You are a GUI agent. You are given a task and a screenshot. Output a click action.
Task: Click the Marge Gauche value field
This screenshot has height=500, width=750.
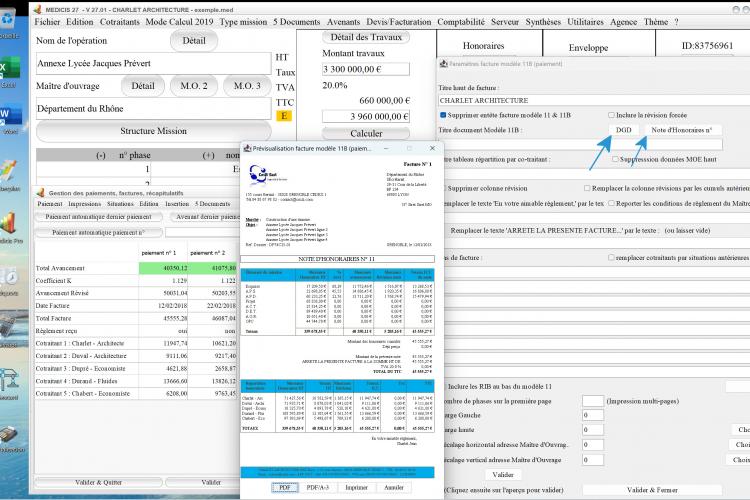[x=593, y=415]
